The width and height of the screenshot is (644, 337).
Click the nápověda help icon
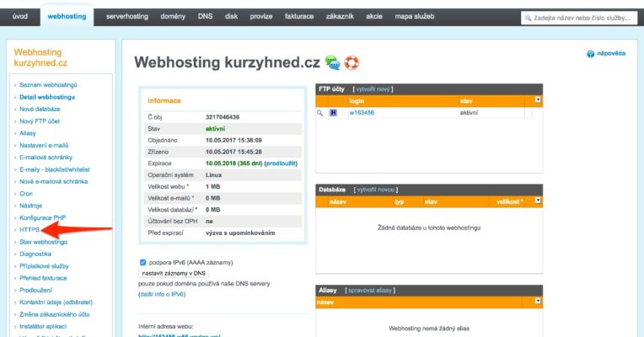pos(590,54)
